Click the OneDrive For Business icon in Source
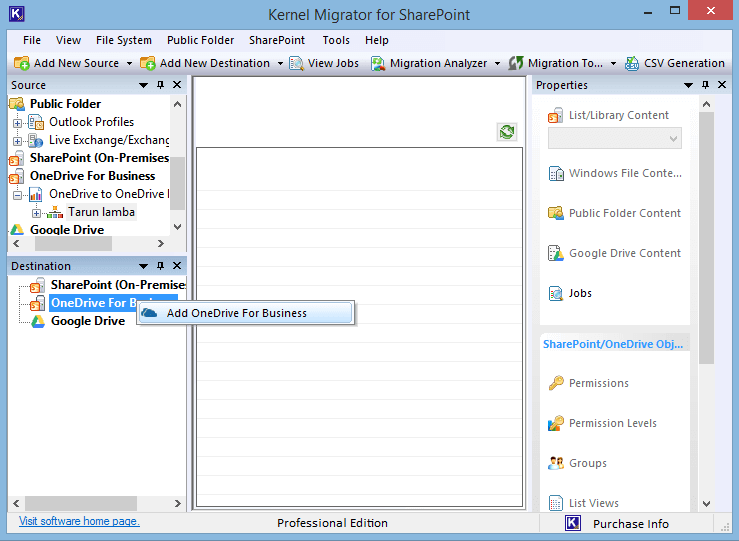 17,176
